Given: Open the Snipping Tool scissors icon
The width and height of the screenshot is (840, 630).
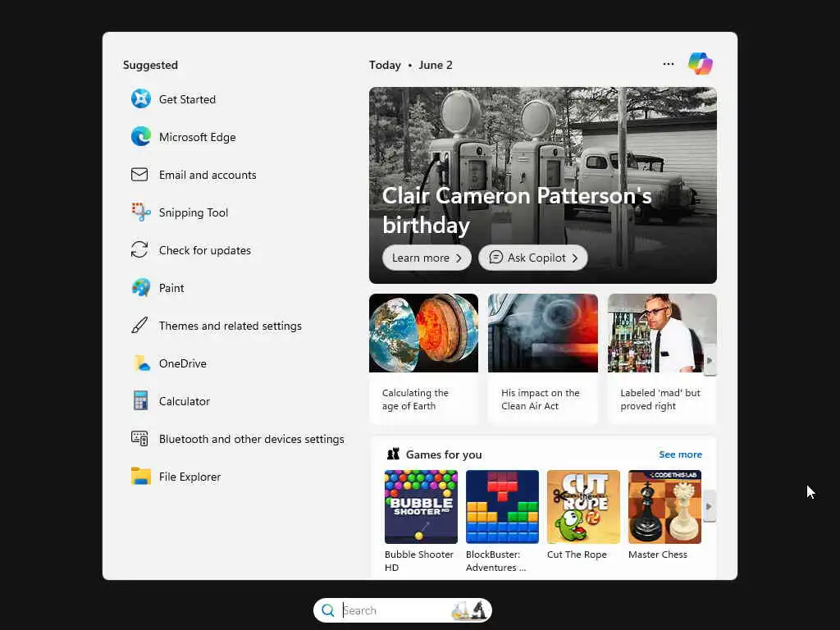Looking at the screenshot, I should pos(140,212).
